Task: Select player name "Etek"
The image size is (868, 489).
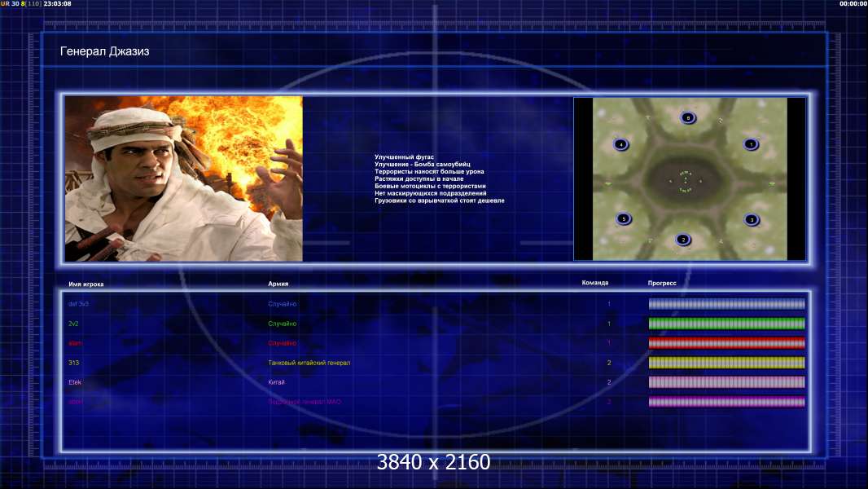Action: [x=75, y=382]
